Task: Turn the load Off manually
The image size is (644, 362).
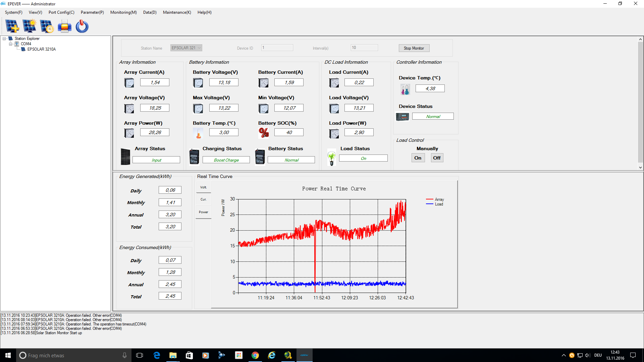Action: (437, 158)
